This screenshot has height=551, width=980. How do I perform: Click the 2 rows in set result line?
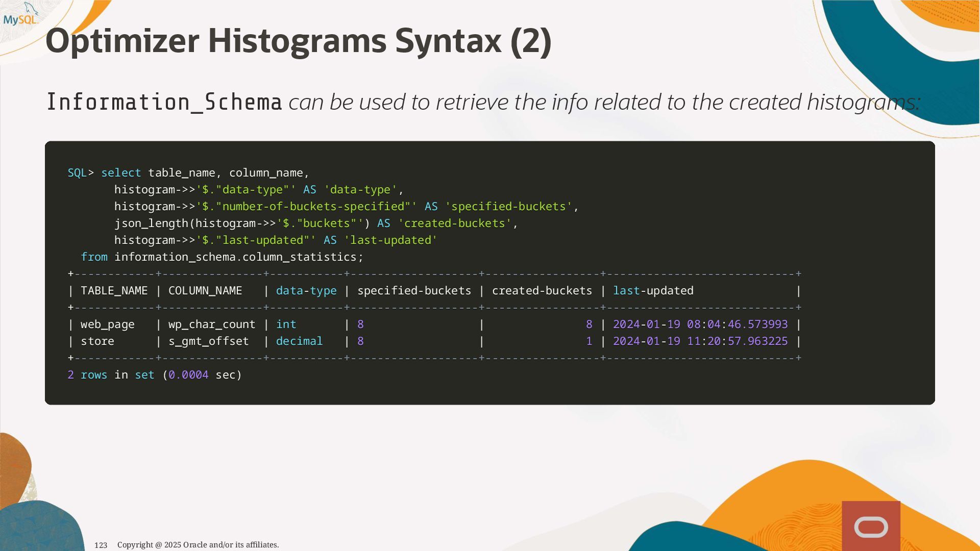pos(154,375)
